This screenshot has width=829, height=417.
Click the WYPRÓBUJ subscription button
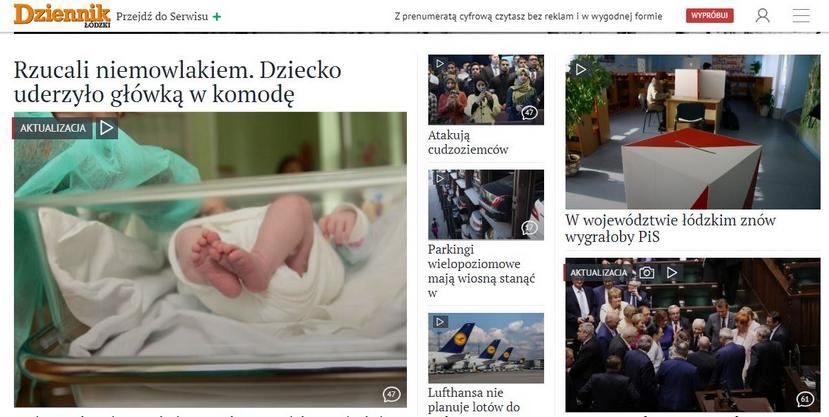(710, 16)
